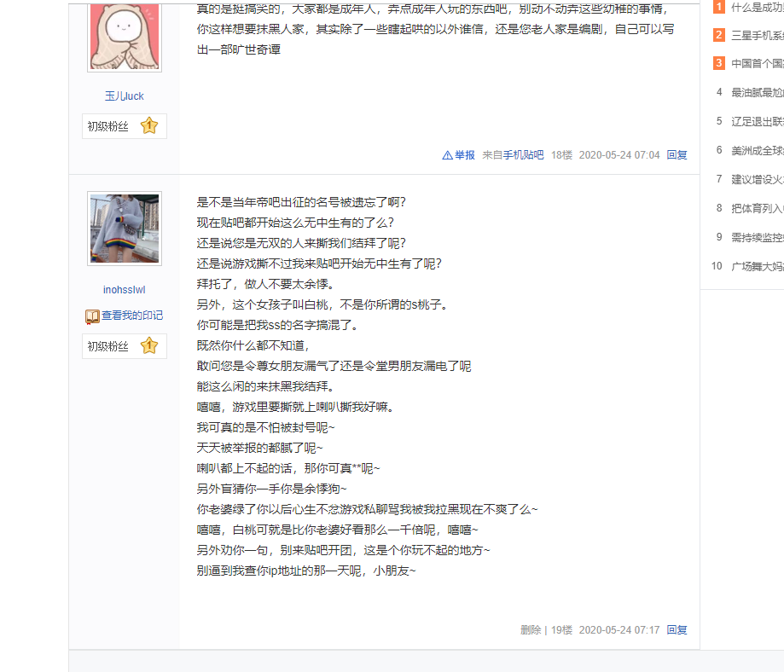Open the 查看我的印记 link
Screen dimensions: 784x672
132,316
